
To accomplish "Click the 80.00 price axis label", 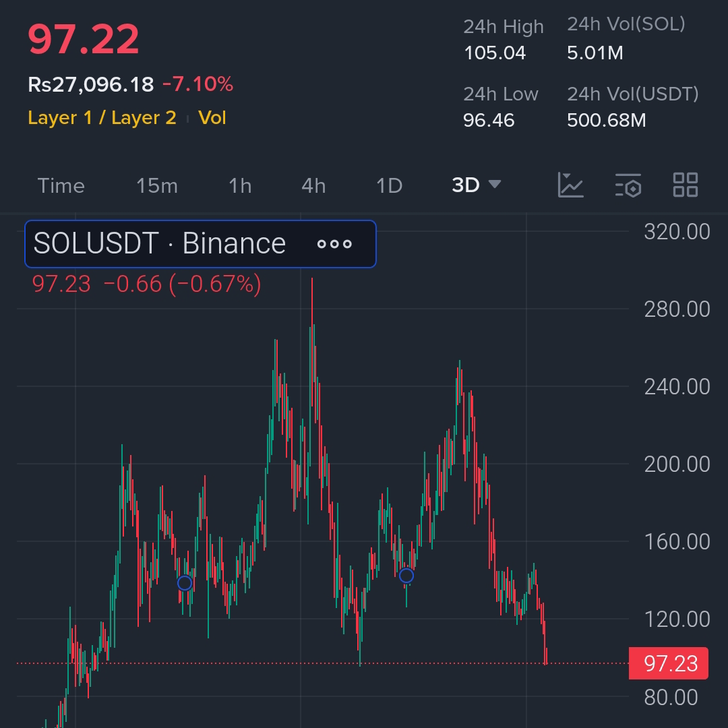I will [x=671, y=697].
